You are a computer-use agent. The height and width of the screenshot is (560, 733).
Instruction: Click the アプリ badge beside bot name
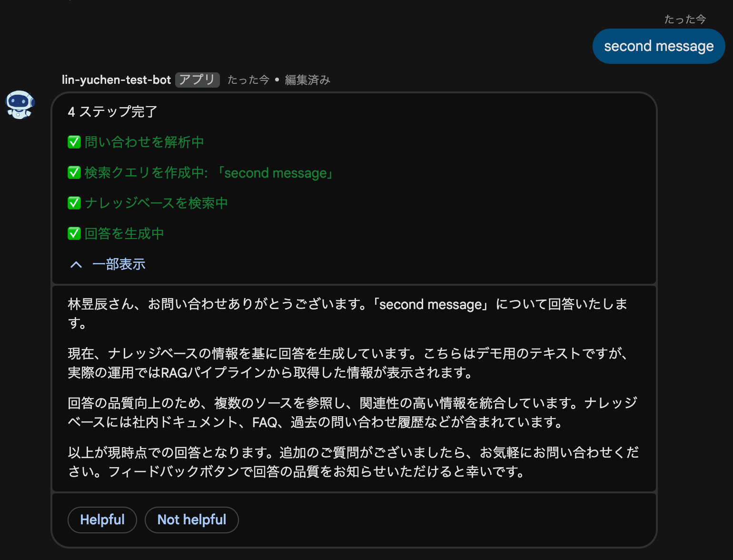click(x=198, y=80)
